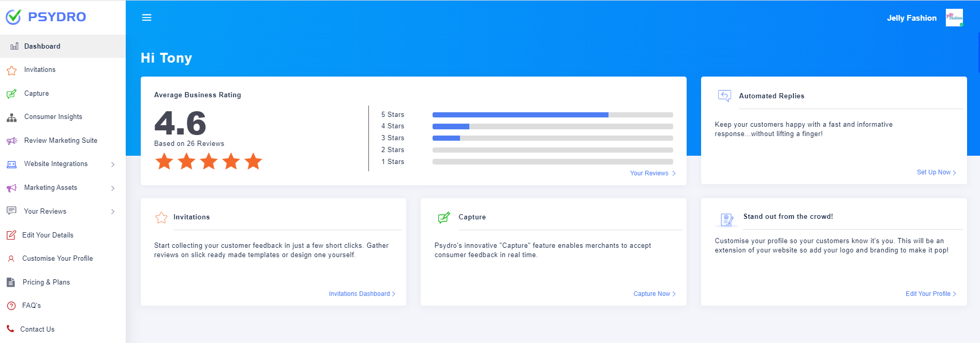The width and height of the screenshot is (980, 343).
Task: Click the first orange rating star
Action: click(x=164, y=161)
